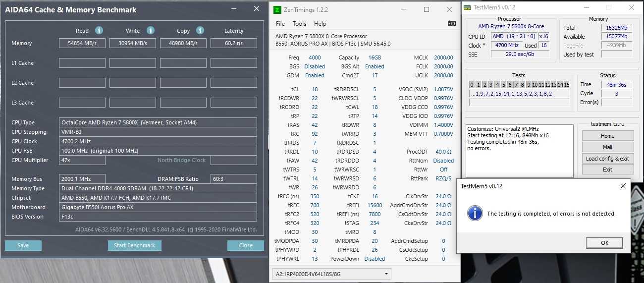Click the green ZenTimings title bar icon
The width and height of the screenshot is (644, 283).
point(277,9)
